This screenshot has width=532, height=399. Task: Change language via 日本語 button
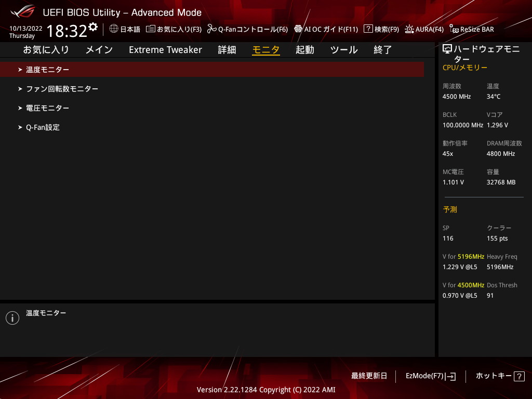[x=125, y=29]
